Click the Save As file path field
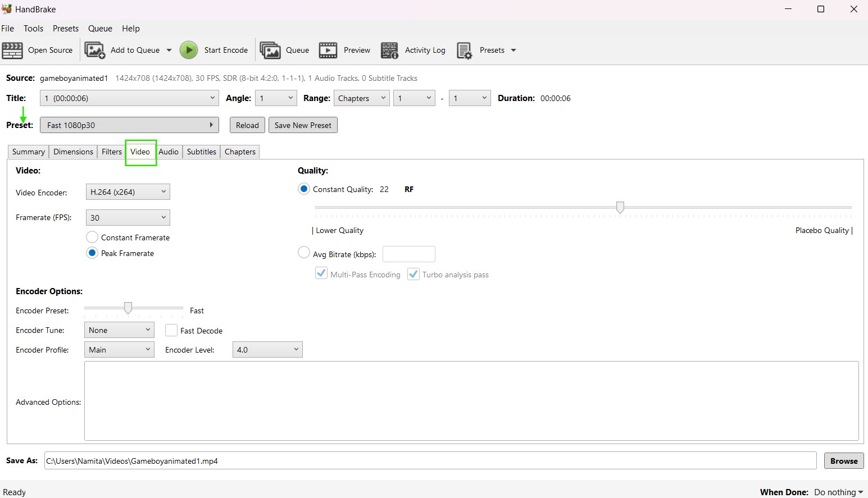Viewport: 868px width, 498px height. pyautogui.click(x=430, y=461)
